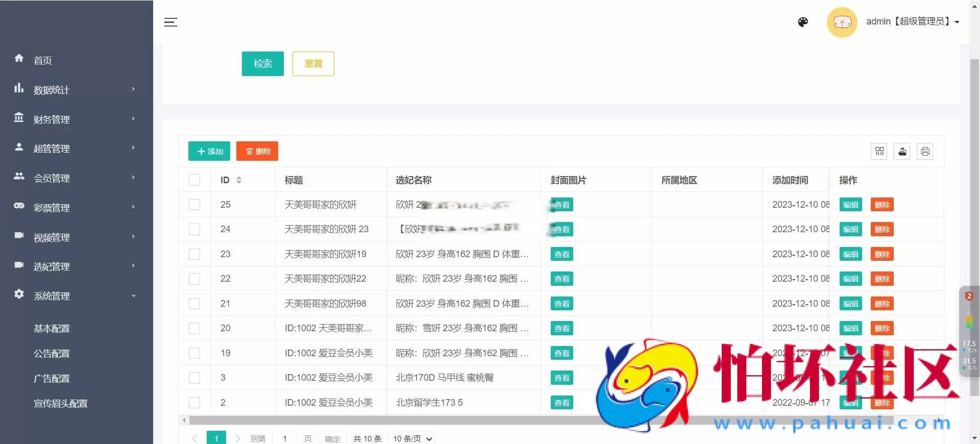Click the gear icon for 系统管理
The width and height of the screenshot is (980, 444).
19,294
